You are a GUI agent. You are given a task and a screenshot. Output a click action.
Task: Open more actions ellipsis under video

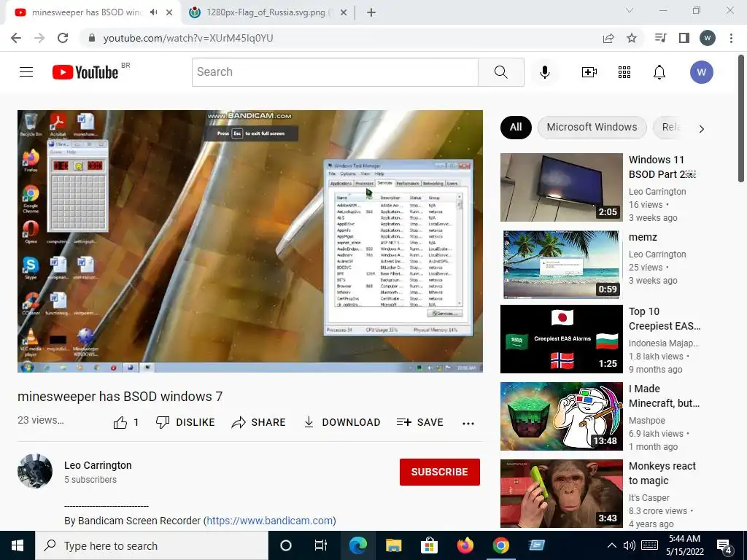468,424
